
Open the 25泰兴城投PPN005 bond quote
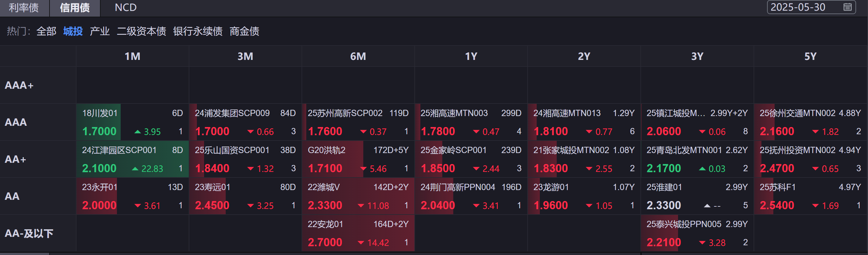click(697, 233)
